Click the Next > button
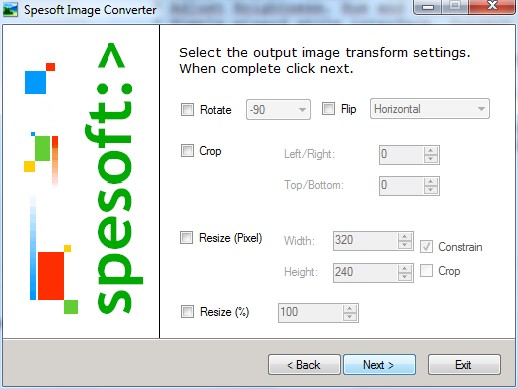This screenshot has height=389, width=518. click(x=379, y=365)
